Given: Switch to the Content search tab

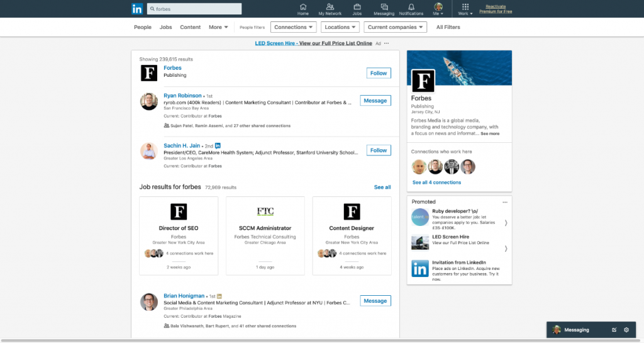Looking at the screenshot, I should 190,27.
